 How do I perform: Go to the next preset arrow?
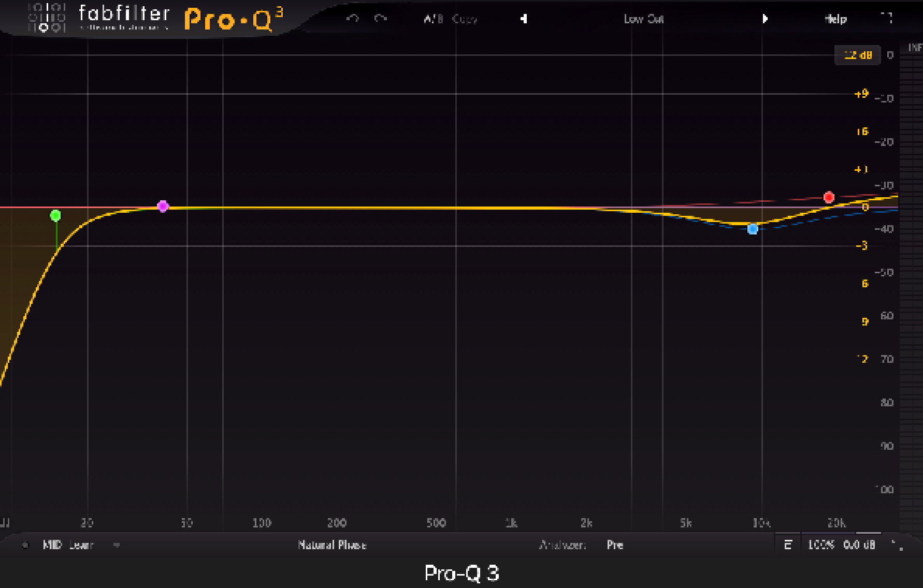(765, 19)
